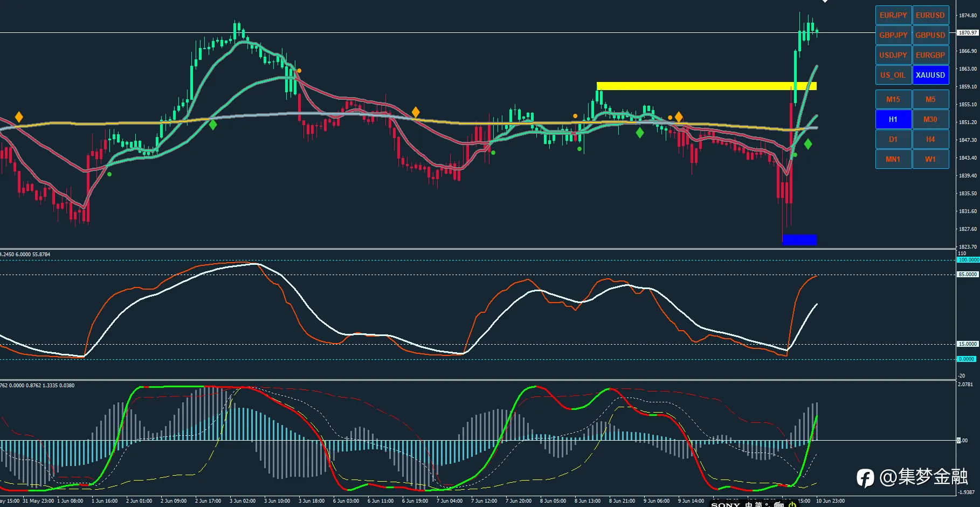Select the GBPJPY symbol button

click(893, 35)
